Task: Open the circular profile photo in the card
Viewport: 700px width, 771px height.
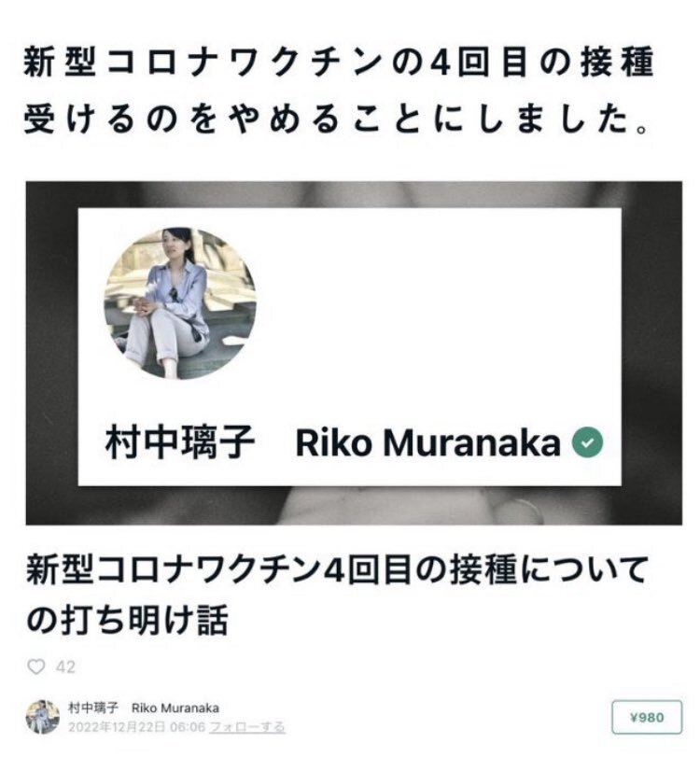Action: 180,302
